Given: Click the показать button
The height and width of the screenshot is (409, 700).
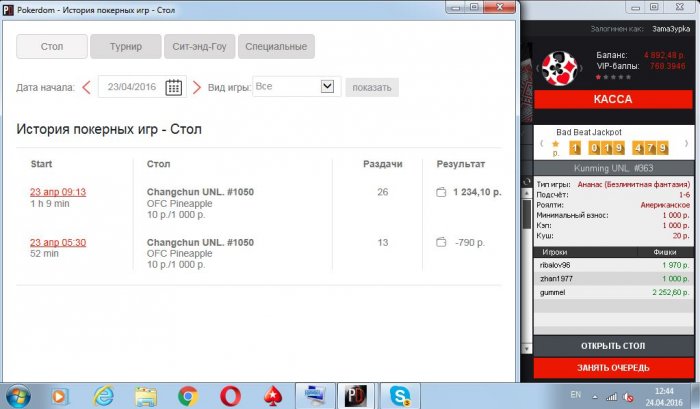Looking at the screenshot, I should tap(372, 88).
